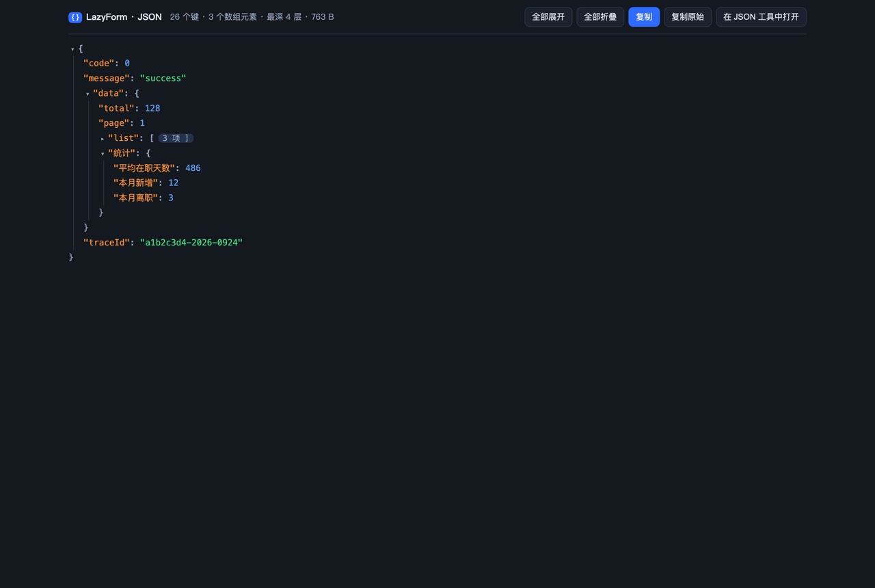
Task: Click the LazyForm braces logo icon
Action: click(x=75, y=17)
